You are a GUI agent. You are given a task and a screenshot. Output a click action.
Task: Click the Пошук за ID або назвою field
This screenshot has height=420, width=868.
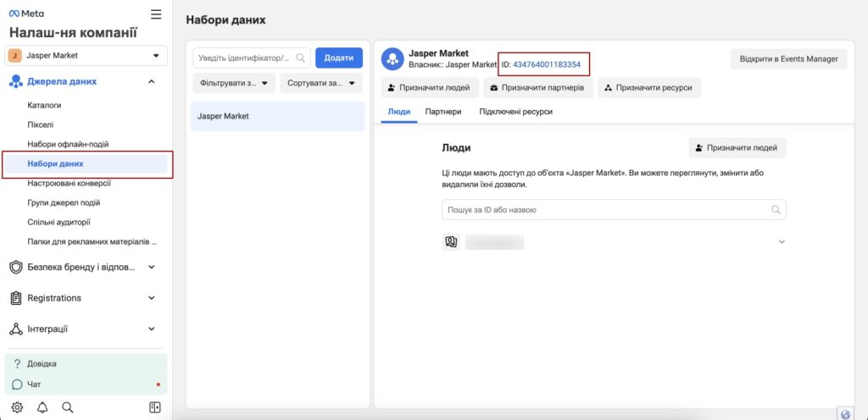(614, 210)
